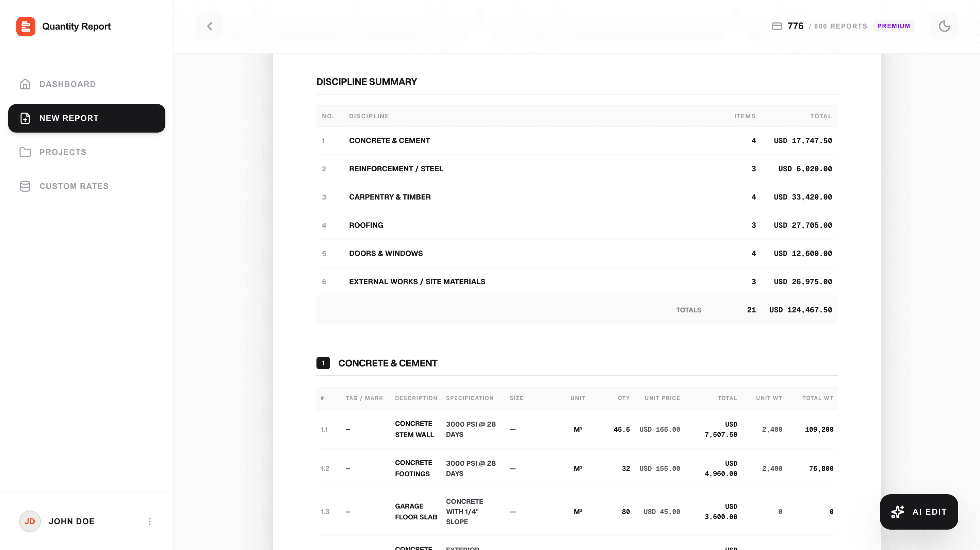Viewport: 980px width, 550px height.
Task: Open the Projects section
Action: pyautogui.click(x=63, y=152)
